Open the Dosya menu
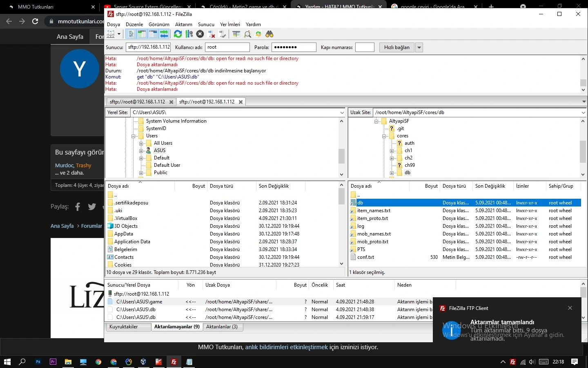 [114, 25]
